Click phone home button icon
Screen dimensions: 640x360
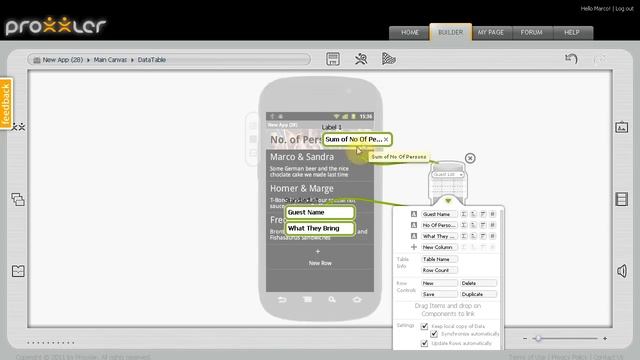[357, 300]
